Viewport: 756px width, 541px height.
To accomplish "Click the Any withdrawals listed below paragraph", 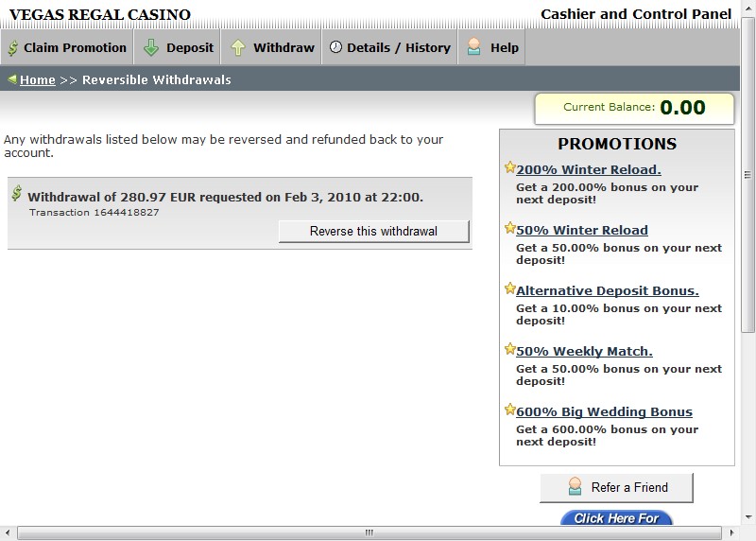I will (223, 146).
